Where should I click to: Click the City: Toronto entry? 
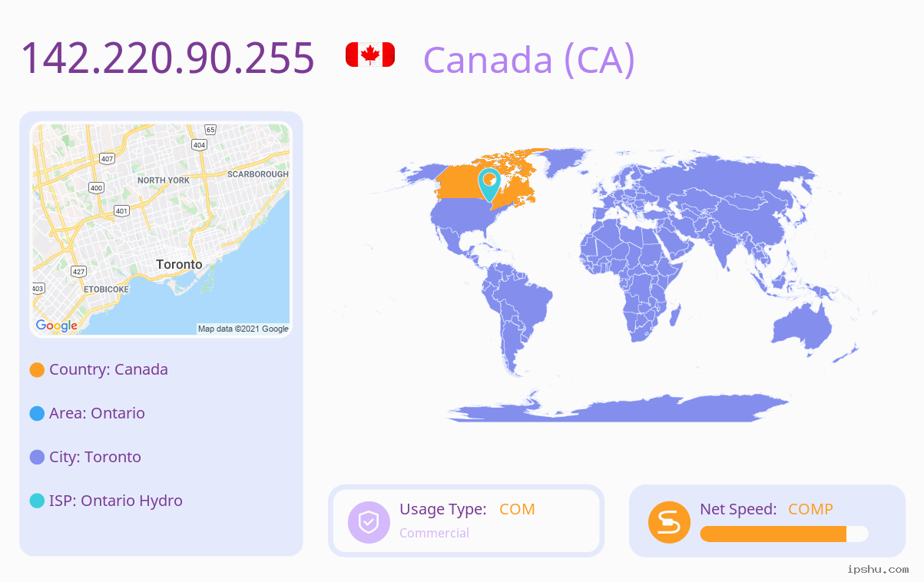(95, 457)
